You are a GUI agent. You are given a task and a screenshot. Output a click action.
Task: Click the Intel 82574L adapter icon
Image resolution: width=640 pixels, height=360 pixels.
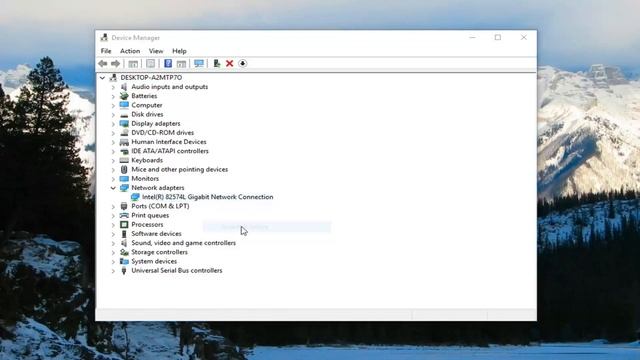pyautogui.click(x=135, y=197)
